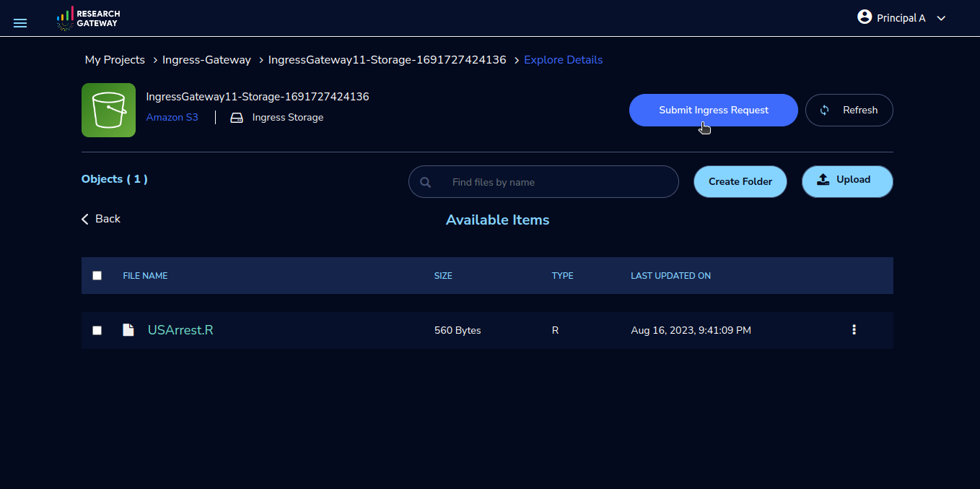This screenshot has height=489, width=980.
Task: Click the Aug 16, 2023, 9:41:09 PM timestamp
Action: click(x=691, y=330)
